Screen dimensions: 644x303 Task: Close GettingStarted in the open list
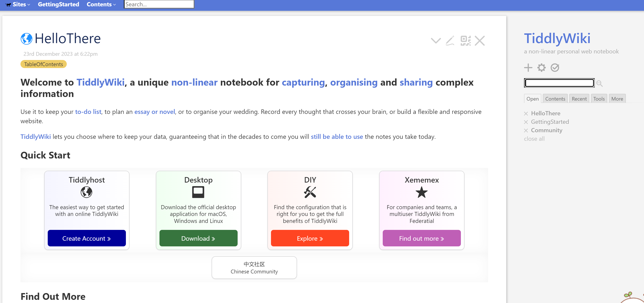pos(526,122)
